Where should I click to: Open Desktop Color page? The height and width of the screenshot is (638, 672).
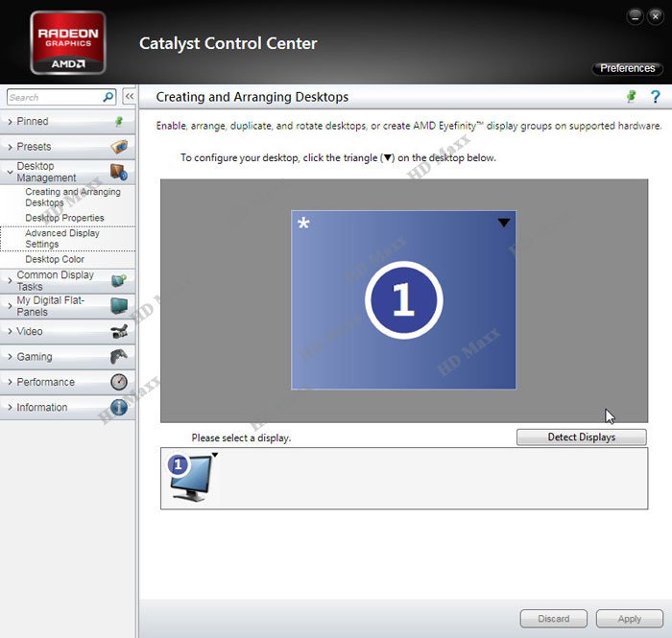[x=55, y=259]
